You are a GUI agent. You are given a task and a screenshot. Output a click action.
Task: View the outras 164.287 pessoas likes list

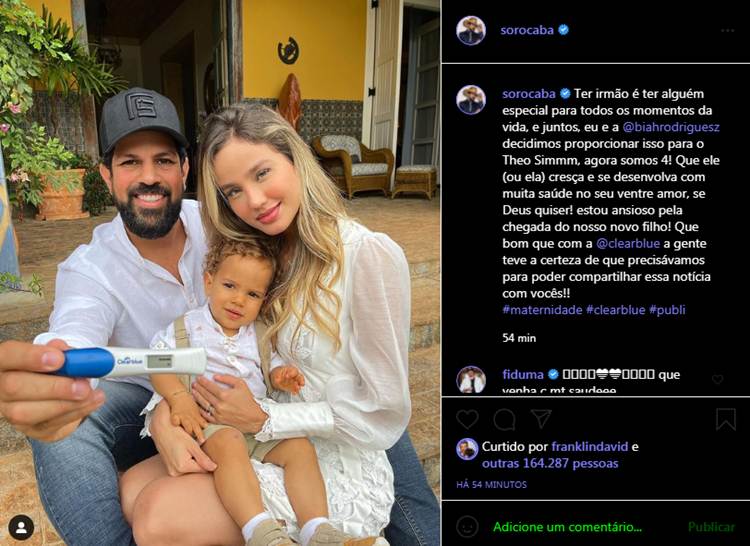(x=550, y=463)
